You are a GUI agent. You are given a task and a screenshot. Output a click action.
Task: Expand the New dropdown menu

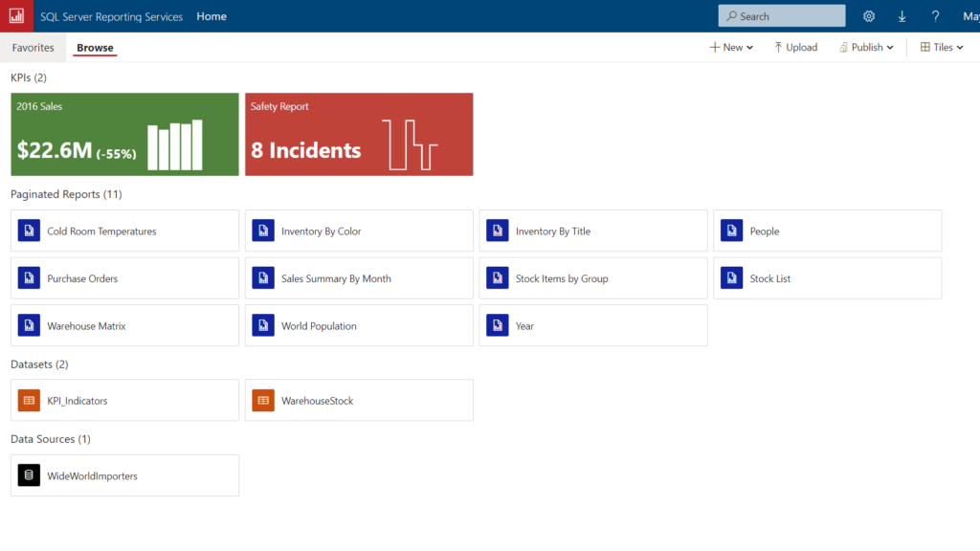[731, 48]
